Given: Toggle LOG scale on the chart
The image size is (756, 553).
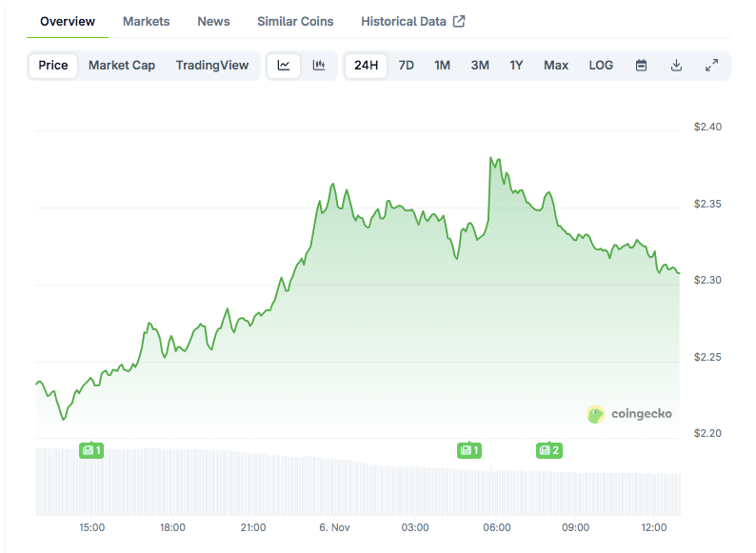Looking at the screenshot, I should [x=601, y=66].
